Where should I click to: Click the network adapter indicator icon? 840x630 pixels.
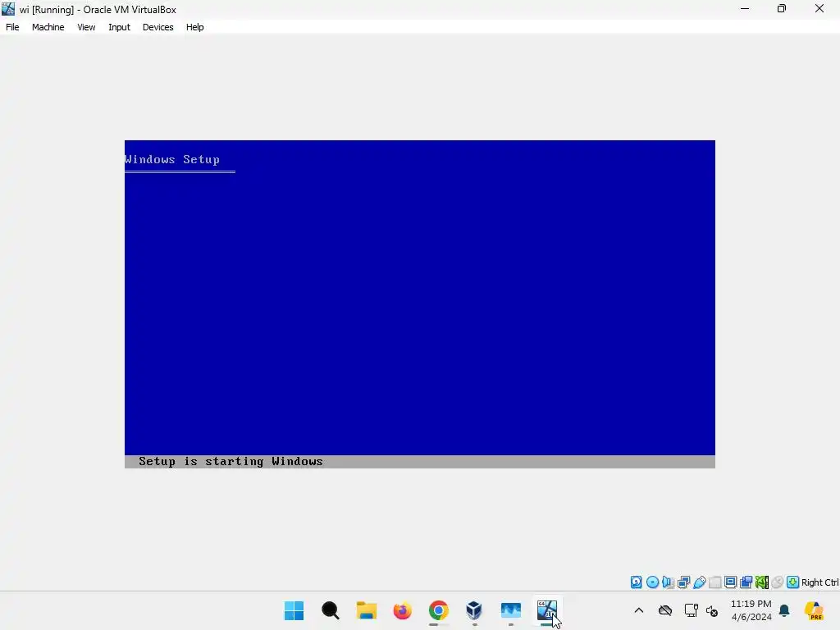click(x=683, y=582)
